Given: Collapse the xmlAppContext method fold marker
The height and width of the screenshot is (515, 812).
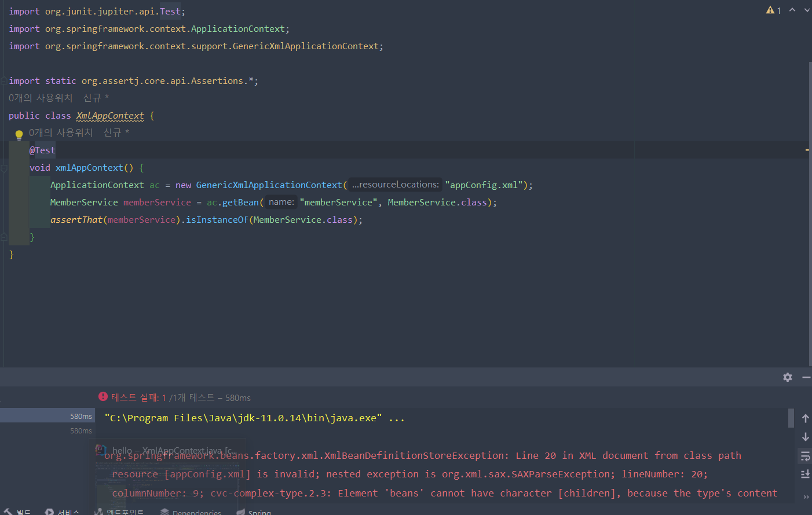Looking at the screenshot, I should 3,168.
